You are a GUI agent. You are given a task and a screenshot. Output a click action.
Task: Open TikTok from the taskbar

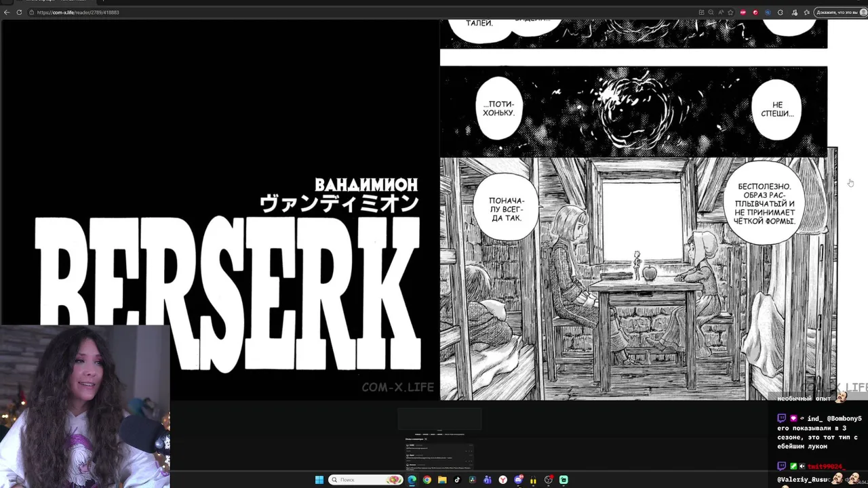click(457, 480)
